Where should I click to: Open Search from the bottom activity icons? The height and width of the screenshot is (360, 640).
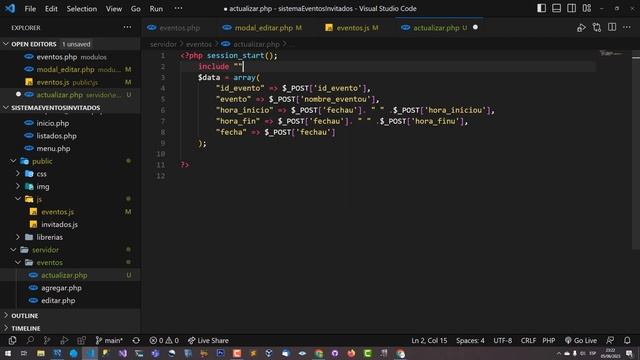[30, 340]
